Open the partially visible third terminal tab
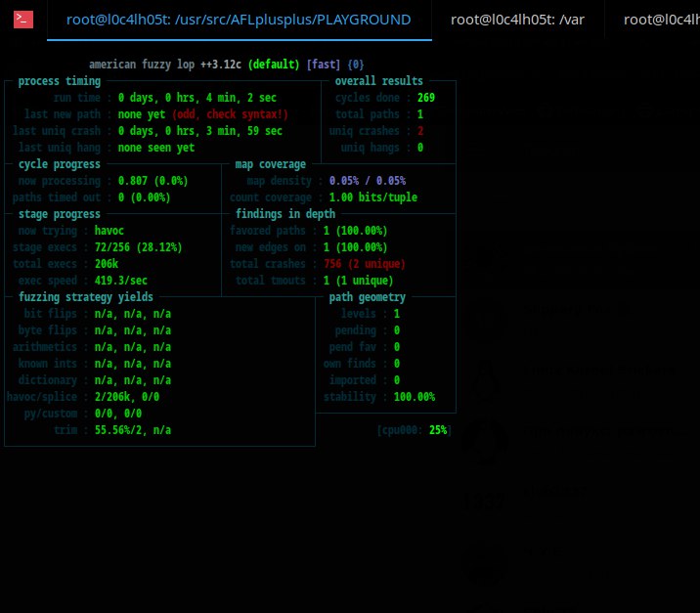 (661, 21)
